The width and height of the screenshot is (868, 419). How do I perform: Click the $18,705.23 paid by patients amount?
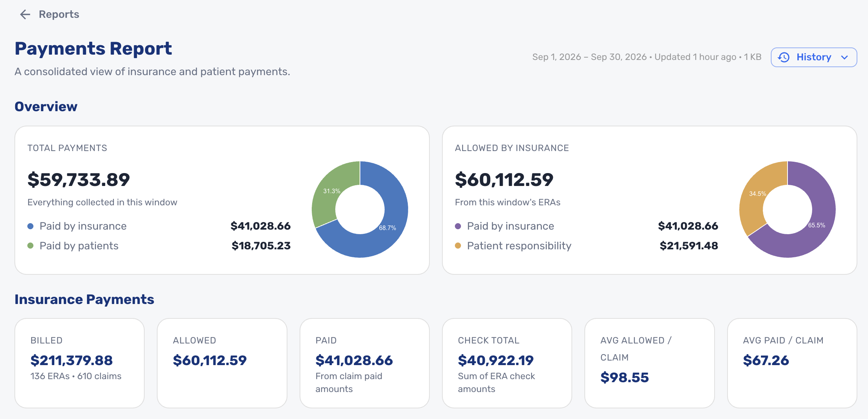(261, 246)
